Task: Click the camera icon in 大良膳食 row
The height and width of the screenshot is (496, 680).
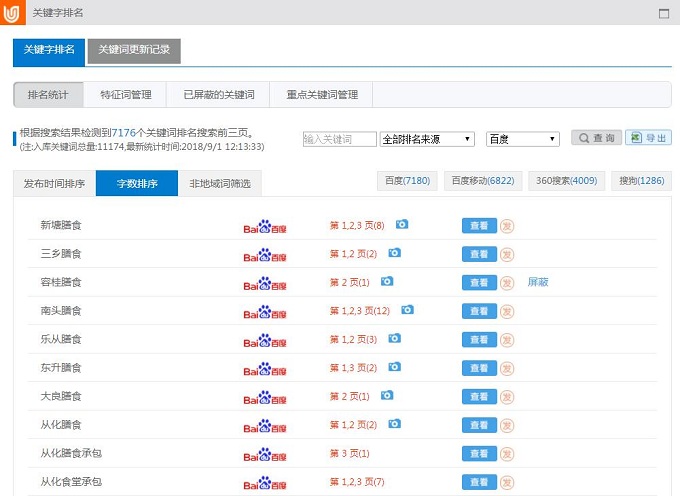Action: (387, 396)
